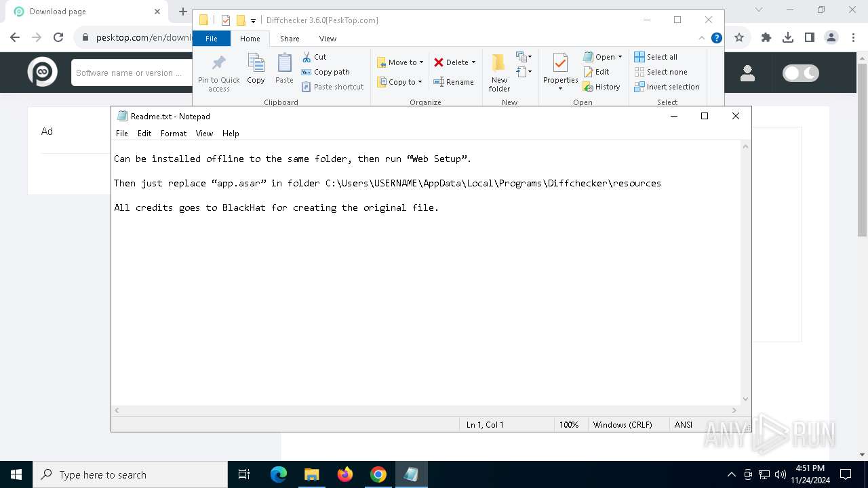Click Invert selection in ribbon
Image resolution: width=868 pixels, height=488 pixels.
(x=667, y=87)
